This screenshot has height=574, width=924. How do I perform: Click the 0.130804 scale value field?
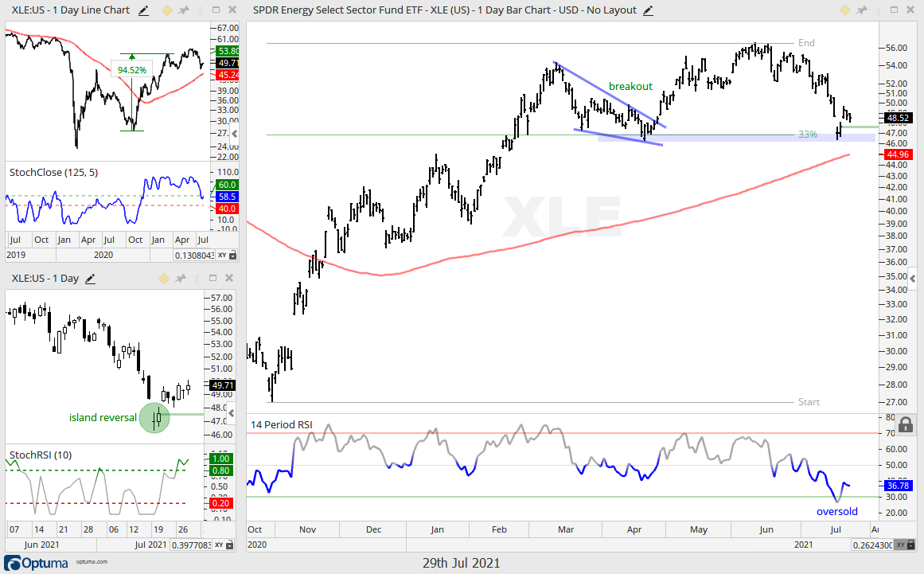(x=194, y=256)
